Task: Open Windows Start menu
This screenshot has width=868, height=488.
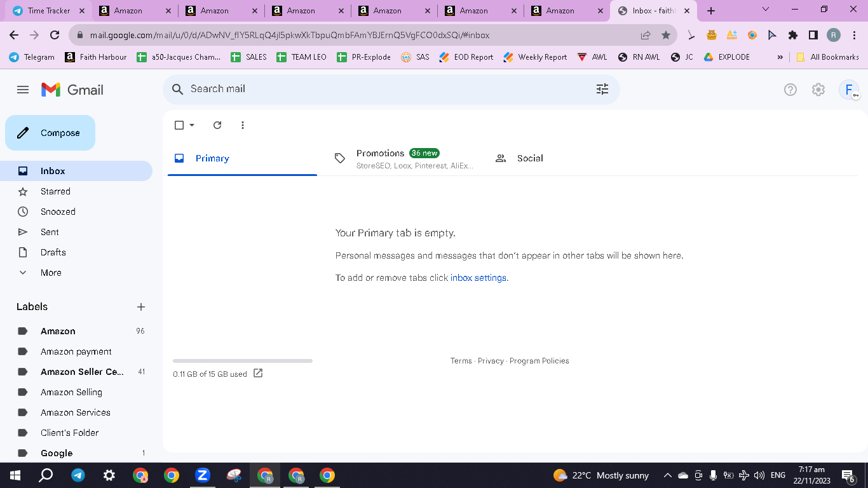Action: (15, 475)
